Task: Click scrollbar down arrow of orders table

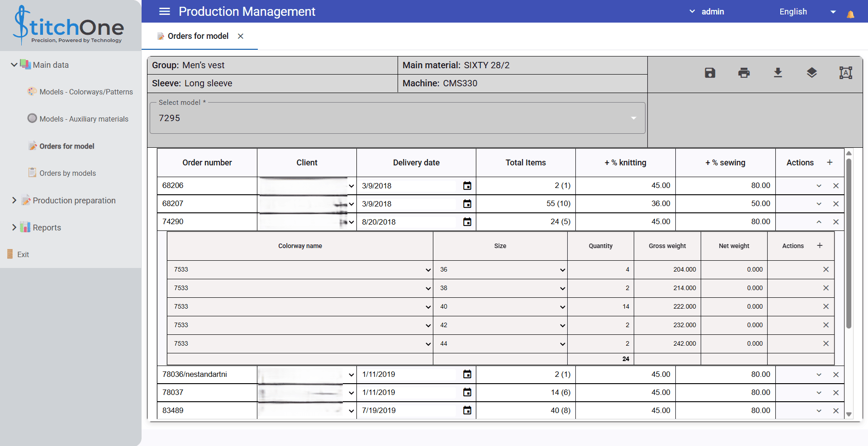Action: tap(849, 414)
